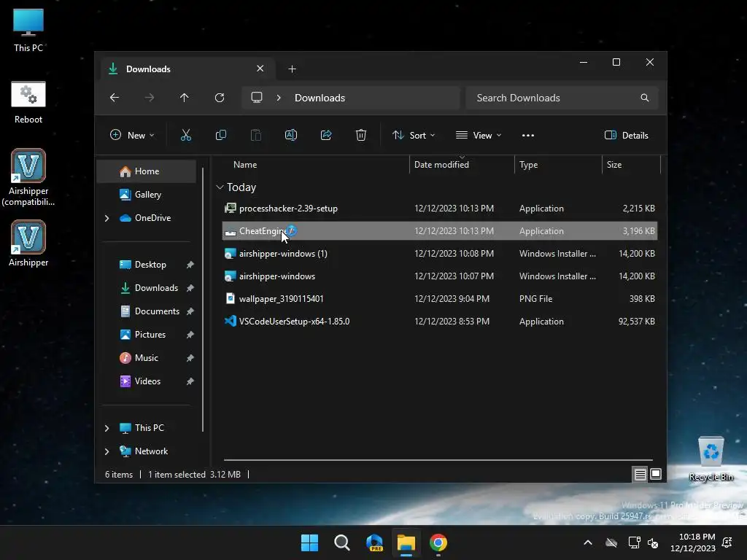Open the clock and date flyout
The width and height of the screenshot is (747, 560).
point(693,542)
